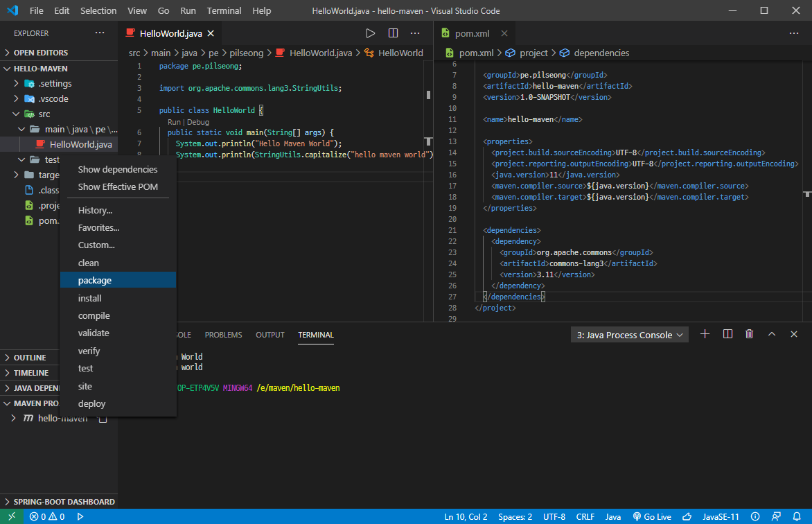Change encoding via UTF-8 status item

coord(554,517)
